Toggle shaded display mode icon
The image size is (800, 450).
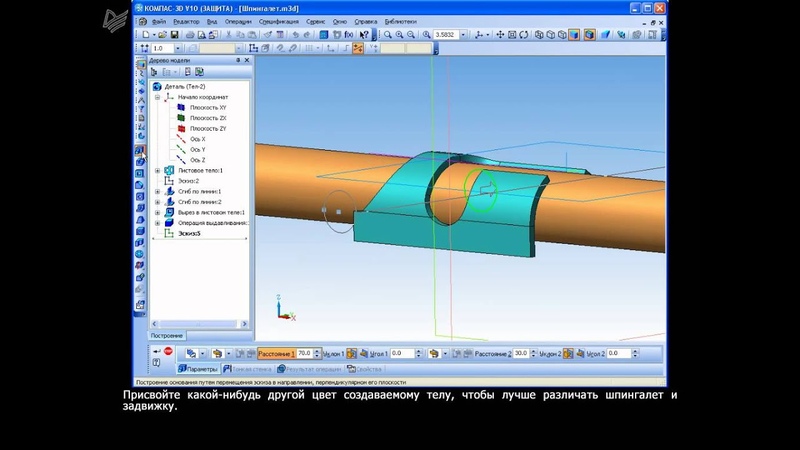tap(574, 35)
